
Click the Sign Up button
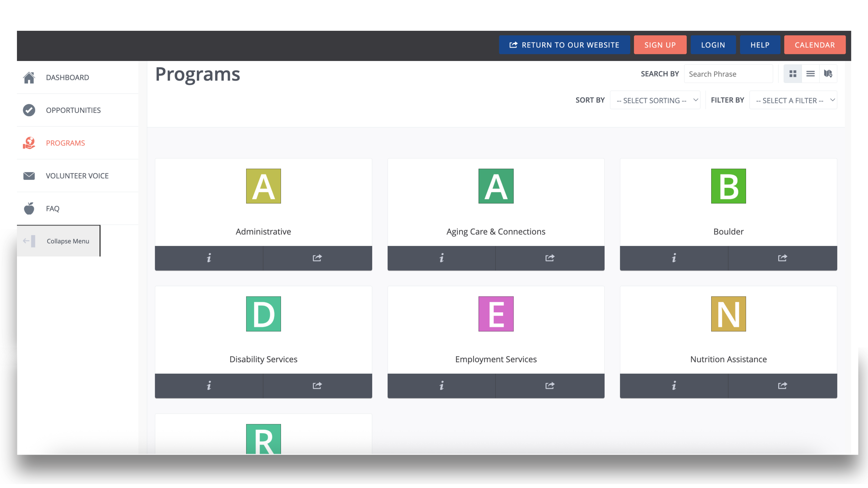[x=660, y=45]
